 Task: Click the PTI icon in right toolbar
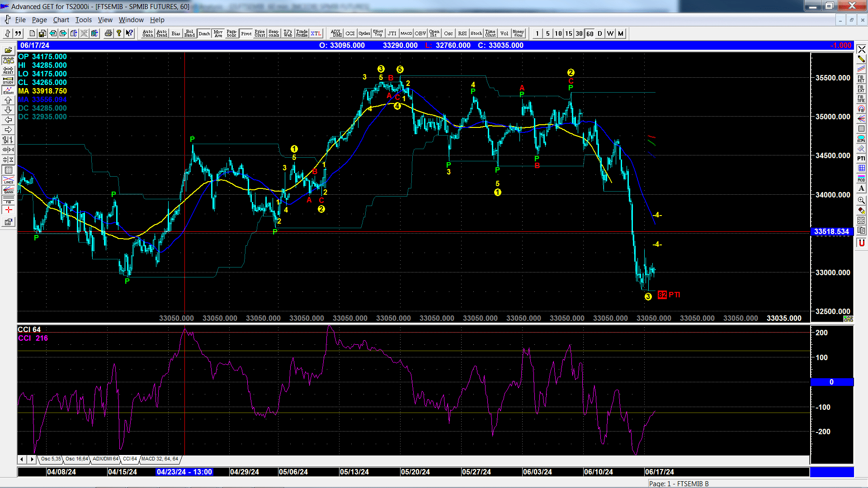[861, 158]
